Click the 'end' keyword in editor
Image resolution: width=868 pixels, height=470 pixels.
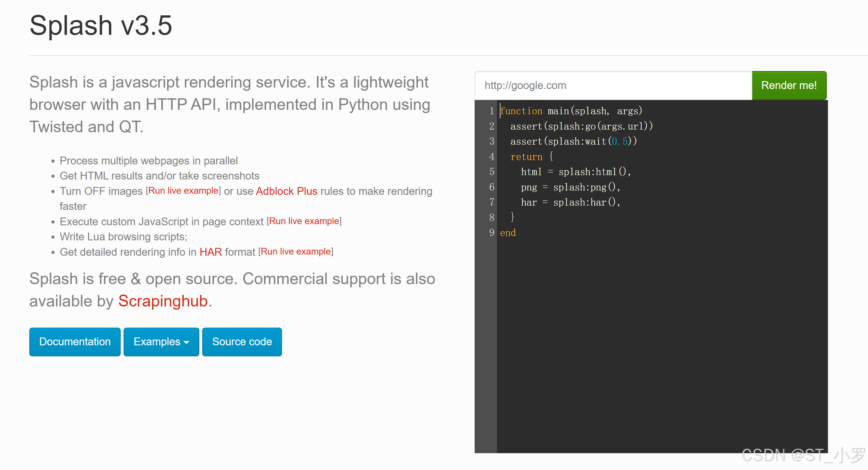[507, 233]
